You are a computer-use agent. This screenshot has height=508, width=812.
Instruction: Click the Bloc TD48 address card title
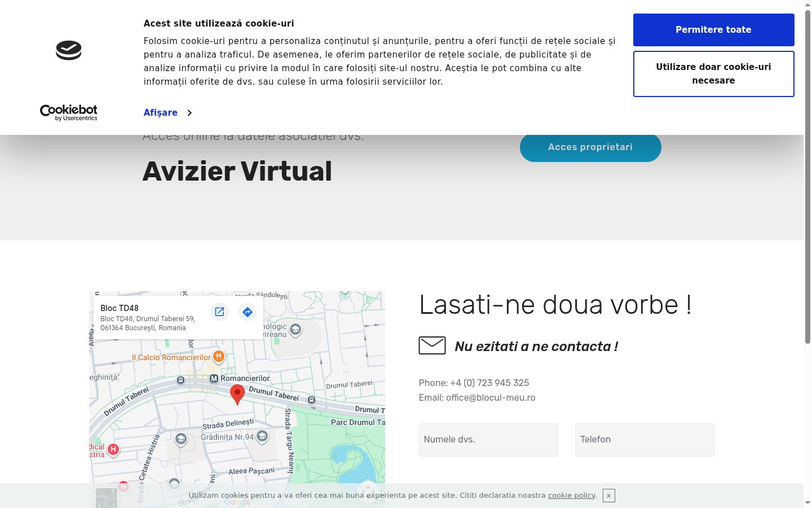120,308
